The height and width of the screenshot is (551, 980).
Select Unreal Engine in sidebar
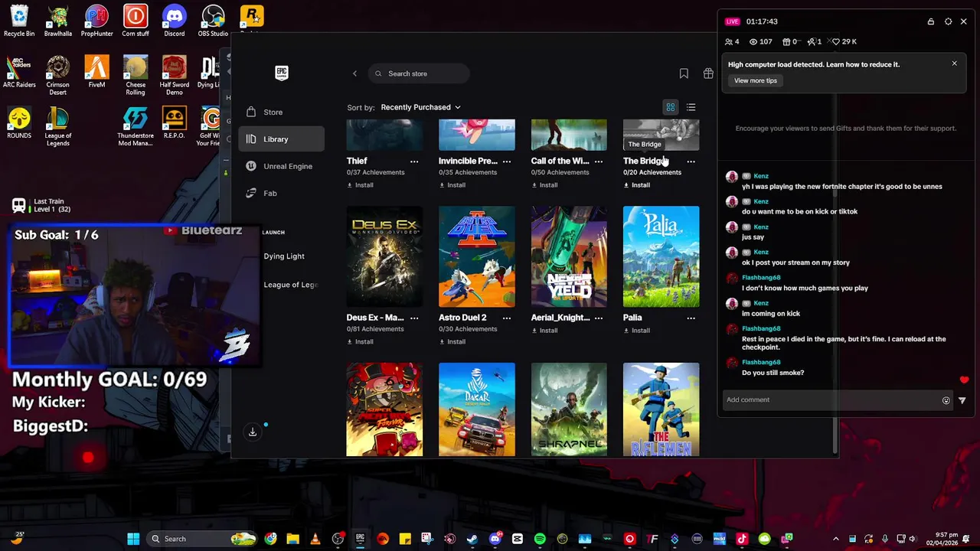[x=282, y=166]
